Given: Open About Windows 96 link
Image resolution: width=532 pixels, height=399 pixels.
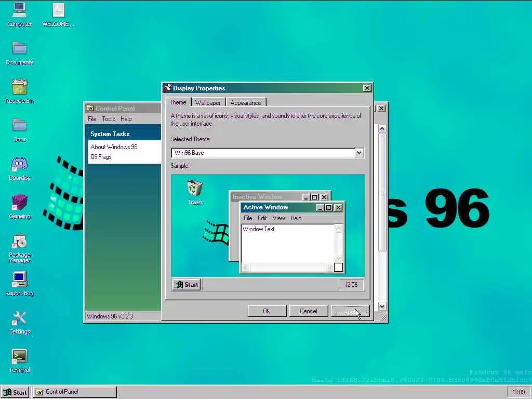Looking at the screenshot, I should (x=114, y=147).
